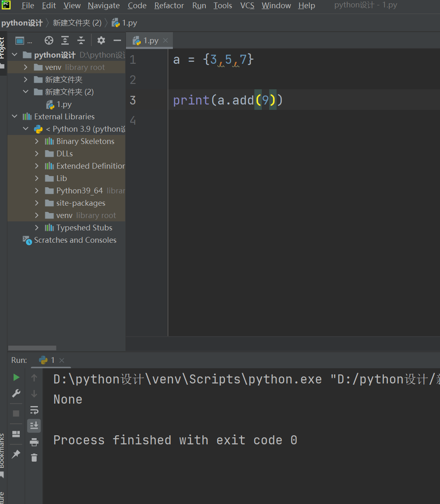Open the Edit menu
440x504 pixels.
[49, 6]
